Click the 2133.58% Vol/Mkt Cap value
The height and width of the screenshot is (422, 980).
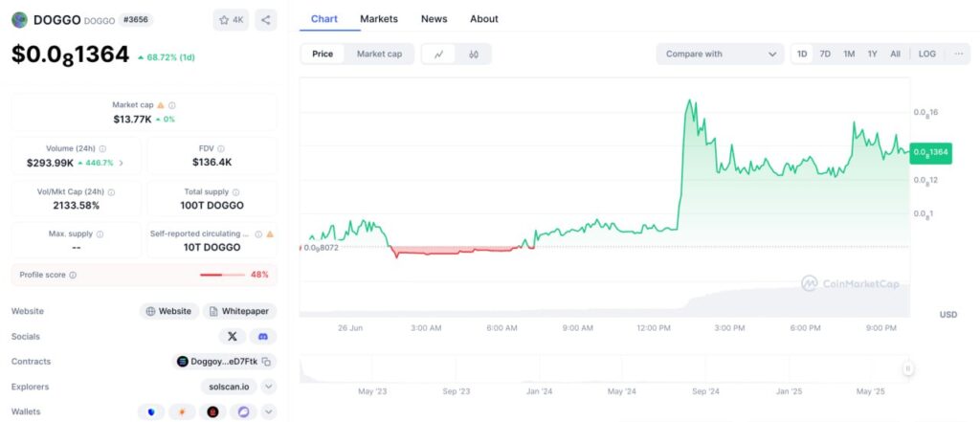(77, 205)
